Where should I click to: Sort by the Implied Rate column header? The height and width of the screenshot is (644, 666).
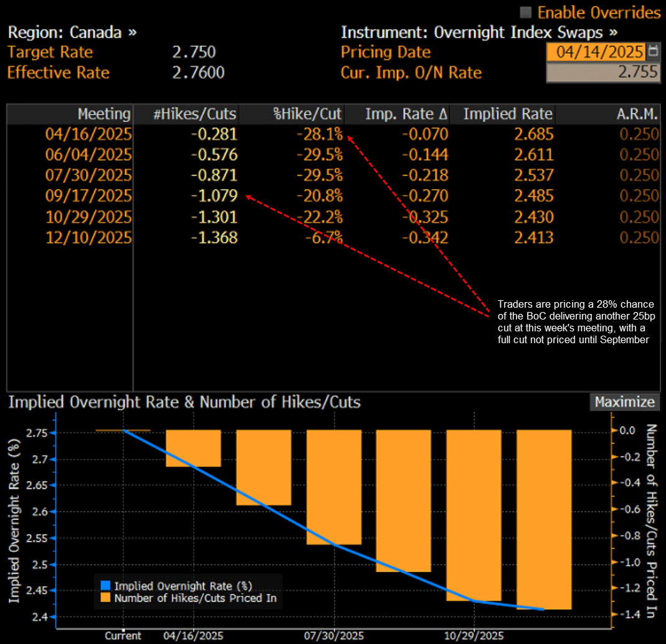pyautogui.click(x=502, y=114)
